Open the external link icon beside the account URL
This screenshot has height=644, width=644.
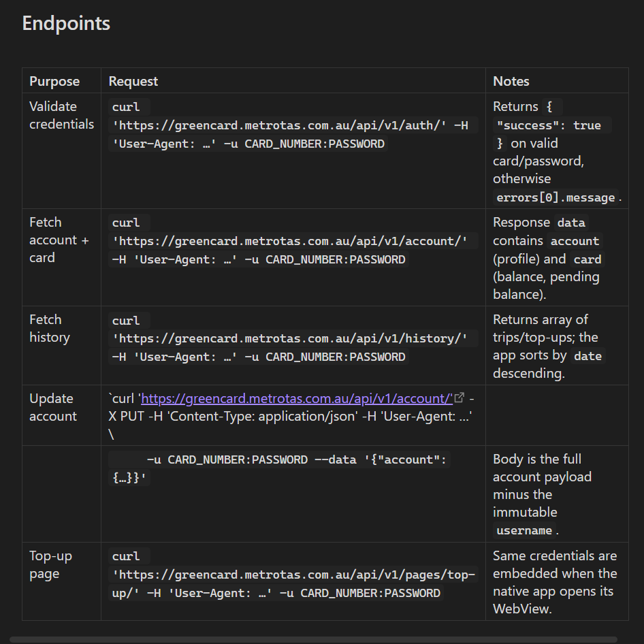point(460,398)
